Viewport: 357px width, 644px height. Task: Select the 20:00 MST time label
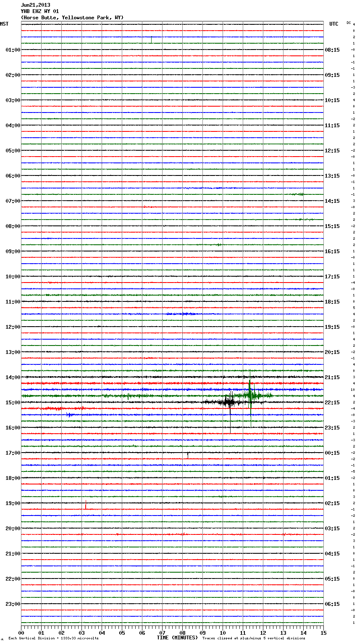click(x=13, y=529)
